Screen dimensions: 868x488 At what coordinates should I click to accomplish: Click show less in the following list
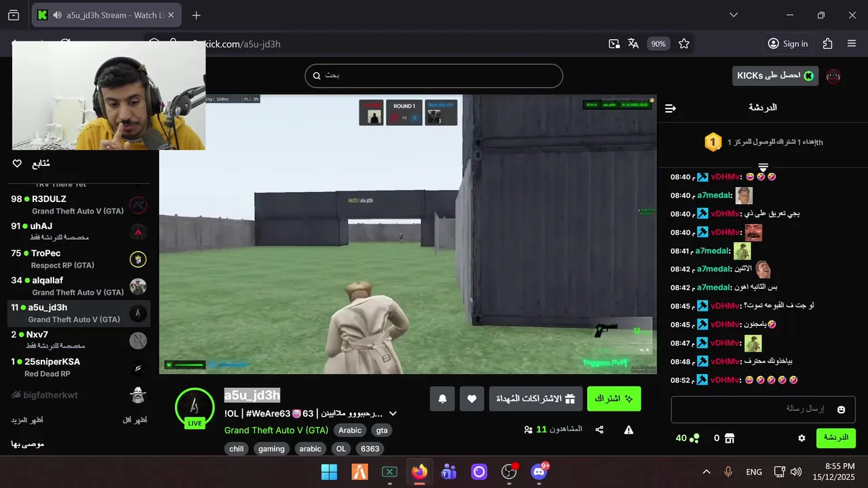coord(135,420)
